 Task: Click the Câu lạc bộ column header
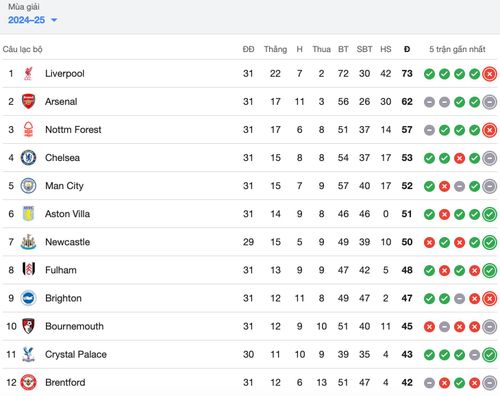click(x=23, y=49)
